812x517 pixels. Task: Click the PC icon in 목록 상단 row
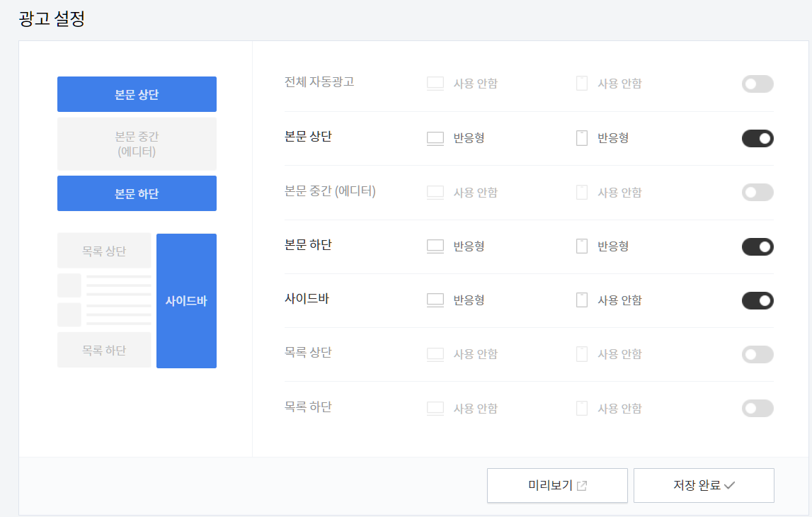[435, 354]
